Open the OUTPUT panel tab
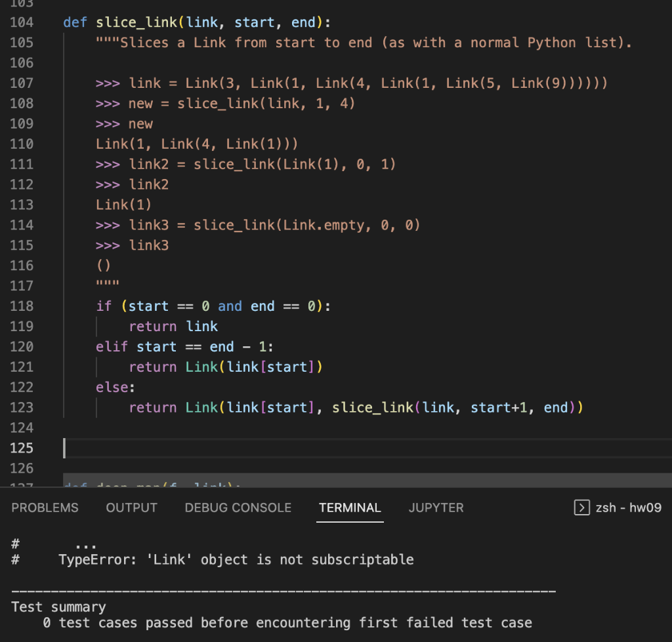This screenshot has width=672, height=642. click(131, 508)
